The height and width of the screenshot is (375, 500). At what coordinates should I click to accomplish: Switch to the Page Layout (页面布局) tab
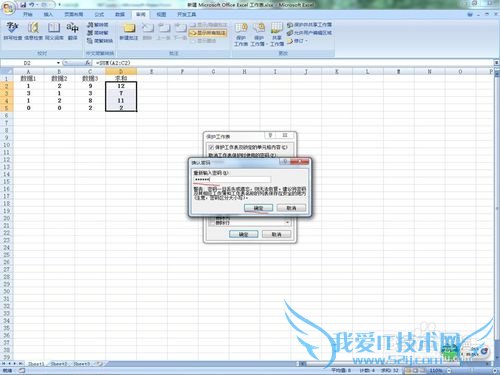73,14
